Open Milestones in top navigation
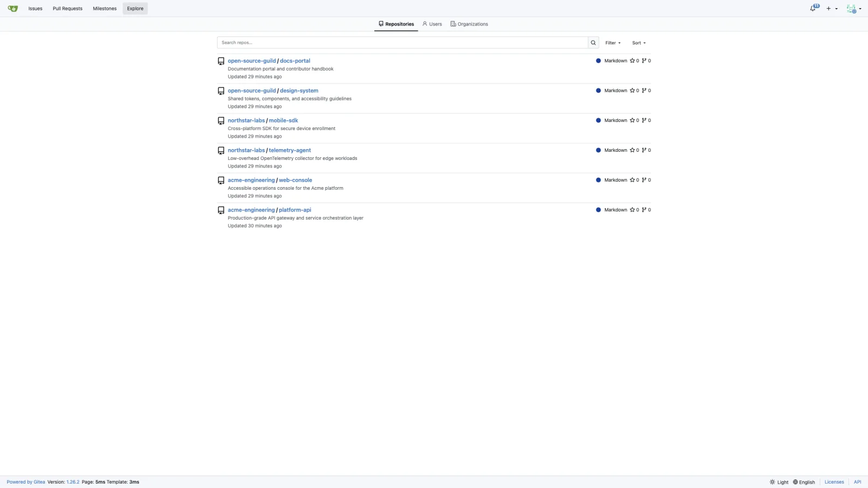This screenshot has width=868, height=488. pos(105,9)
